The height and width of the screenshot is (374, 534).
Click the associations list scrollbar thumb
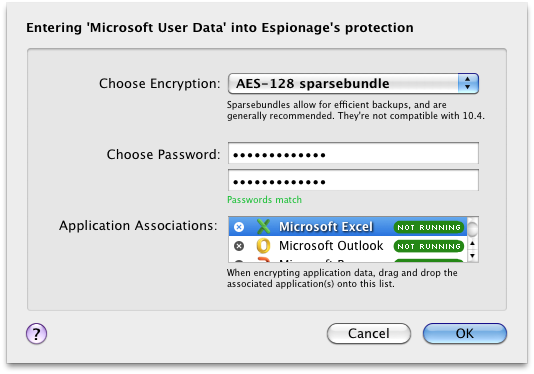472,228
